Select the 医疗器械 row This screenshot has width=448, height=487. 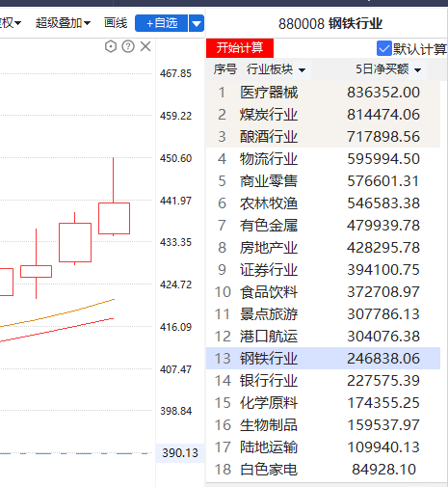coord(323,93)
